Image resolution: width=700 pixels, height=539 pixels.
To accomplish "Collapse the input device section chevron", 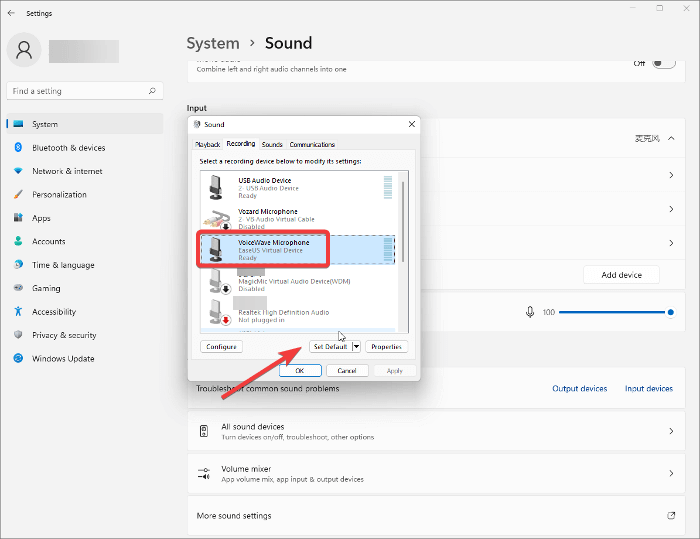I will (x=670, y=139).
